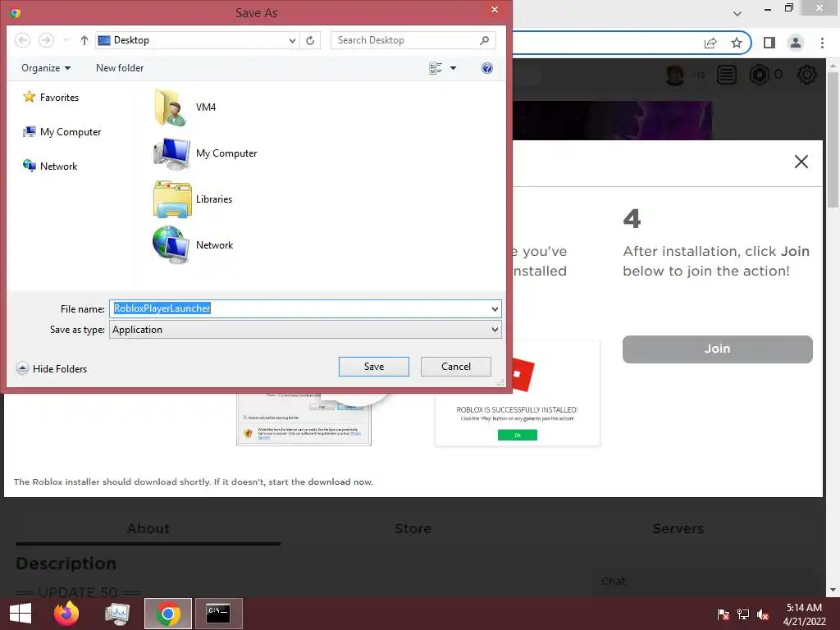
Task: Expand the Desktop address bar dropdown
Action: [292, 40]
